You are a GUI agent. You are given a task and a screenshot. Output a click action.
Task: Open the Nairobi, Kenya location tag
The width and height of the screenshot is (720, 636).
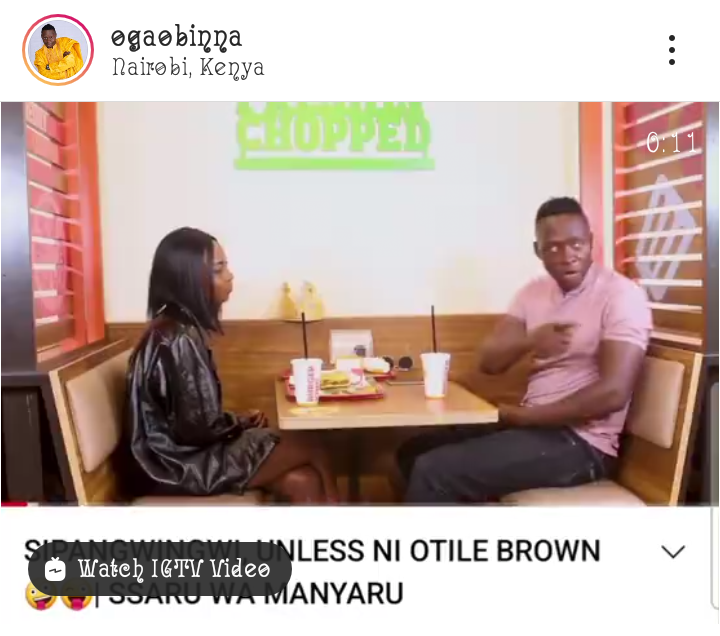coord(188,68)
